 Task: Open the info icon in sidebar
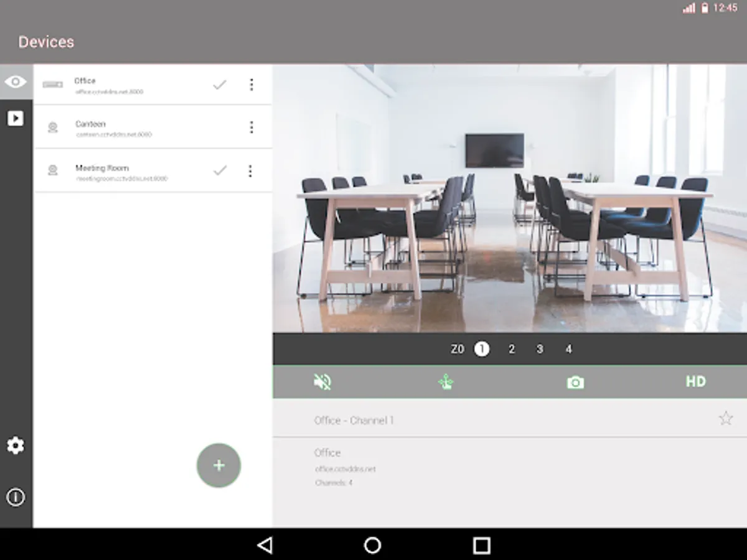pyautogui.click(x=16, y=497)
